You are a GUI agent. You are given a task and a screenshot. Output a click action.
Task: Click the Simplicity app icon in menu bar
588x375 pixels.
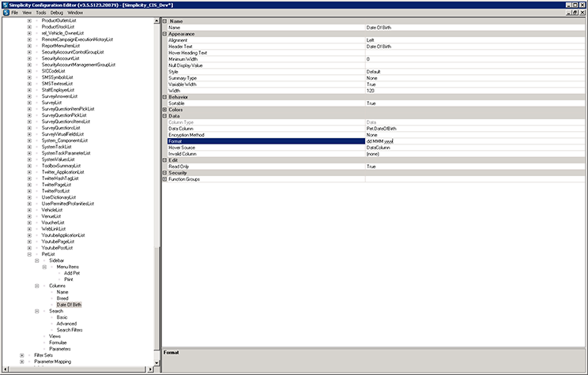click(6, 13)
